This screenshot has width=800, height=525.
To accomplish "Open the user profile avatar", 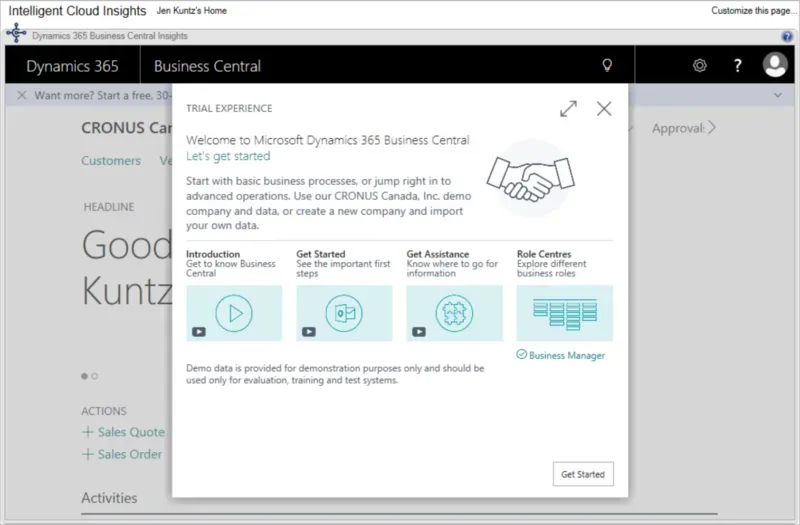I will pyautogui.click(x=774, y=65).
